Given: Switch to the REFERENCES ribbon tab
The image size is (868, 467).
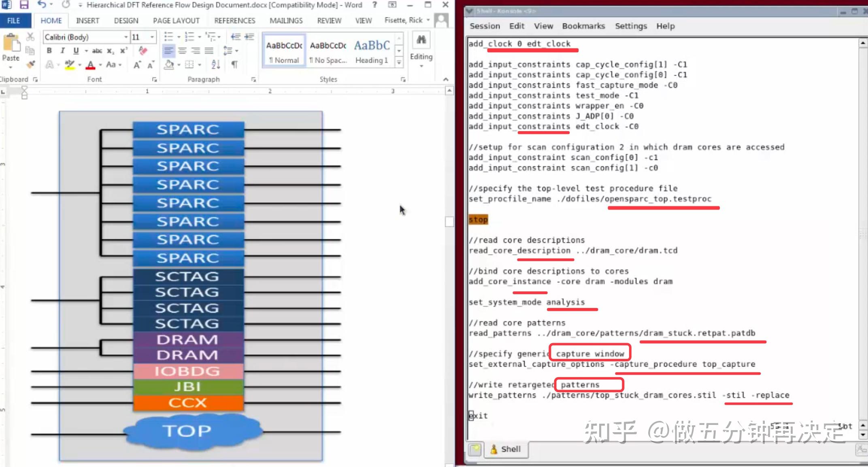Looking at the screenshot, I should 234,20.
